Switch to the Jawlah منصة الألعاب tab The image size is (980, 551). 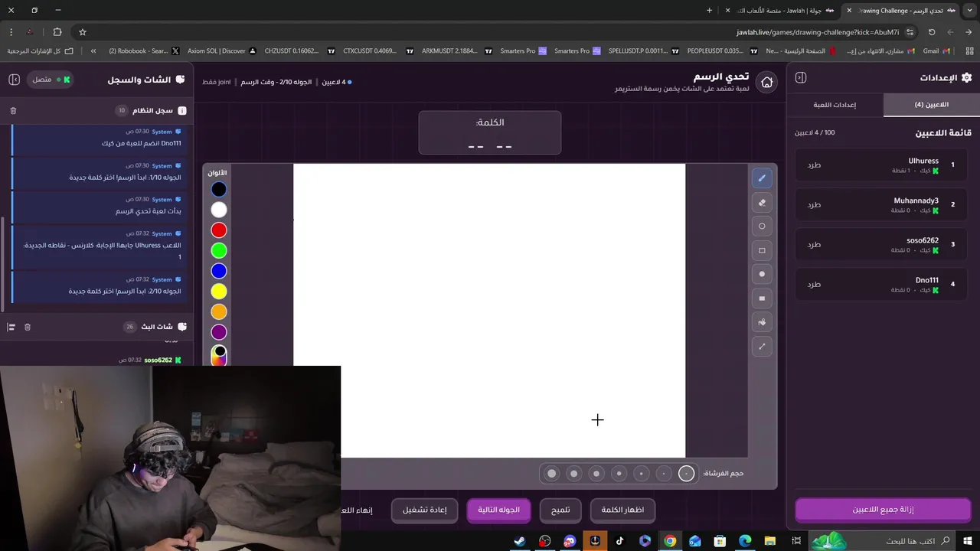click(x=785, y=11)
